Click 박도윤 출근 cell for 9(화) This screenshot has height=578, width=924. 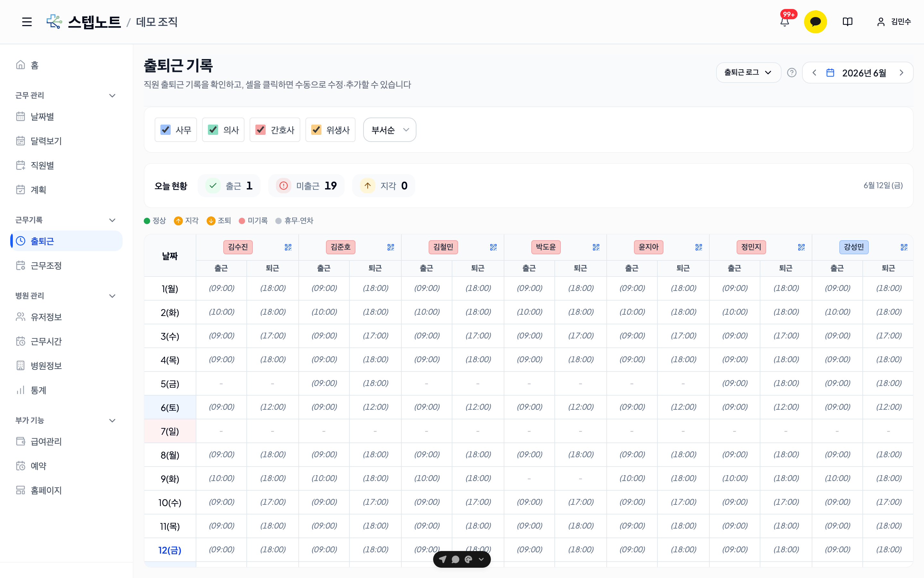click(529, 478)
